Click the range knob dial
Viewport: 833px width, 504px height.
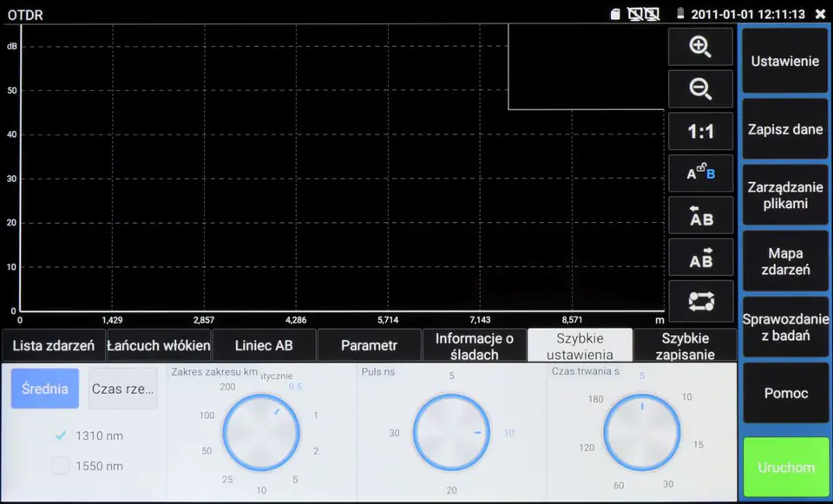click(x=261, y=432)
